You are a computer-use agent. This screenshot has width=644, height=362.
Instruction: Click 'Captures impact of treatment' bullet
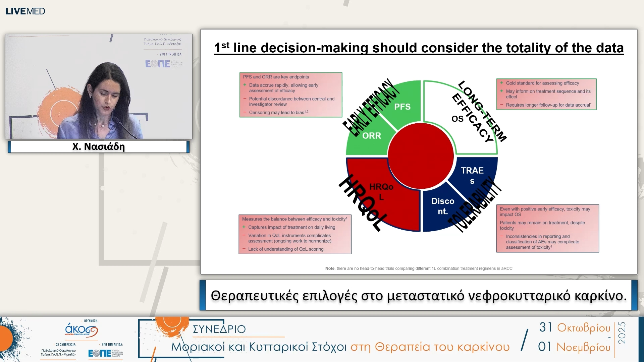pyautogui.click(x=291, y=227)
